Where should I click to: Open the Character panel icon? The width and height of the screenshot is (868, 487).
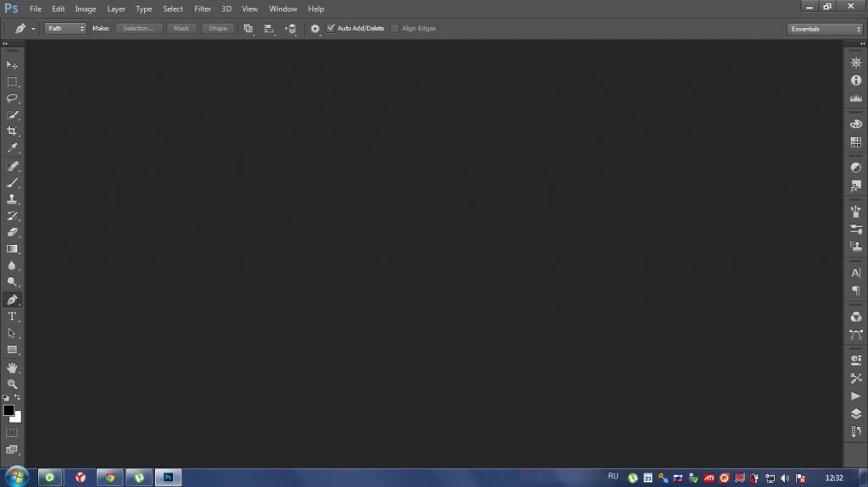pyautogui.click(x=856, y=273)
